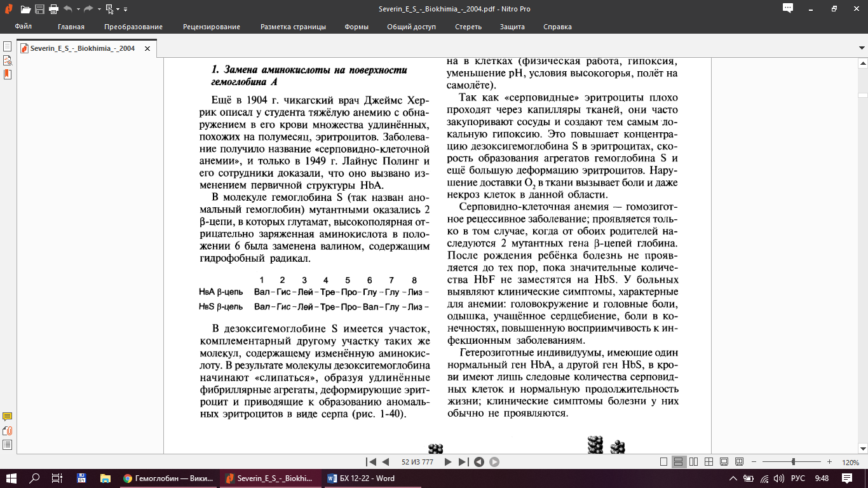
Task: Open the search panel in sidebar
Action: point(8,61)
